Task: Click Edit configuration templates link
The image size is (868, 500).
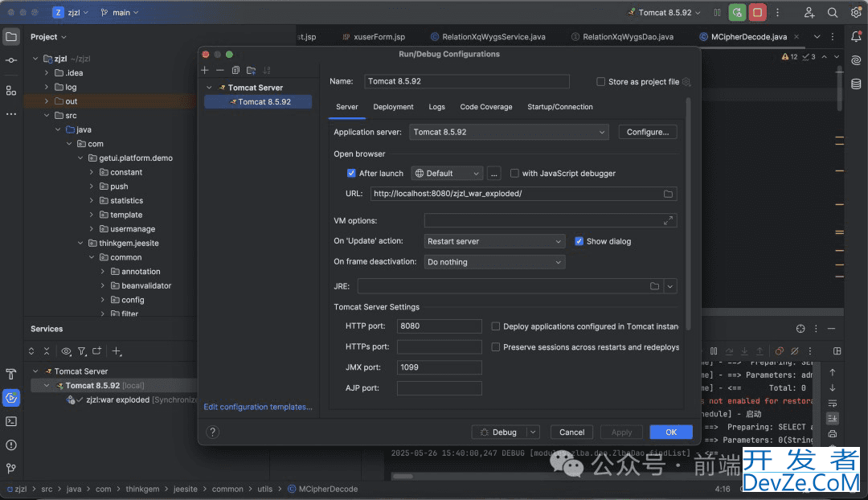Action: 258,407
